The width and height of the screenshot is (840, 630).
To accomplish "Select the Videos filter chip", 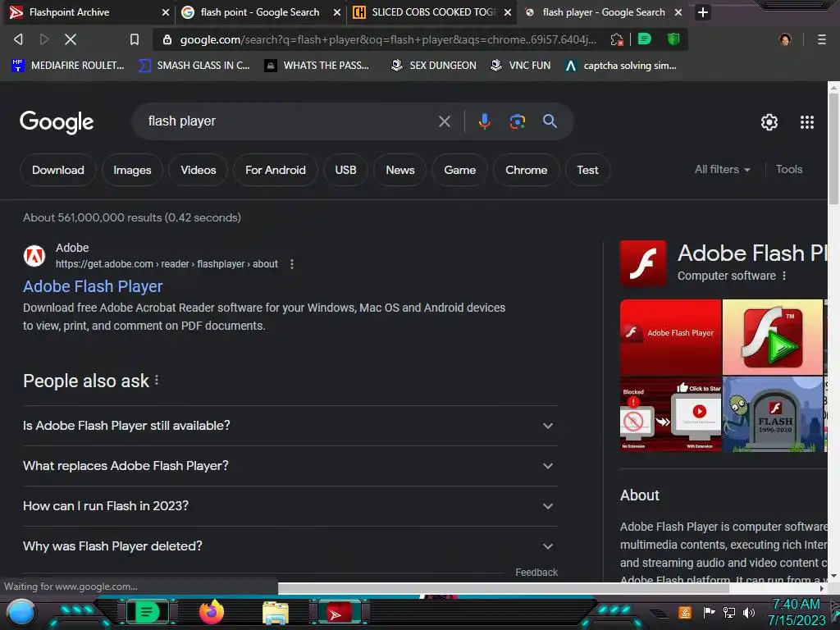I will (x=199, y=170).
